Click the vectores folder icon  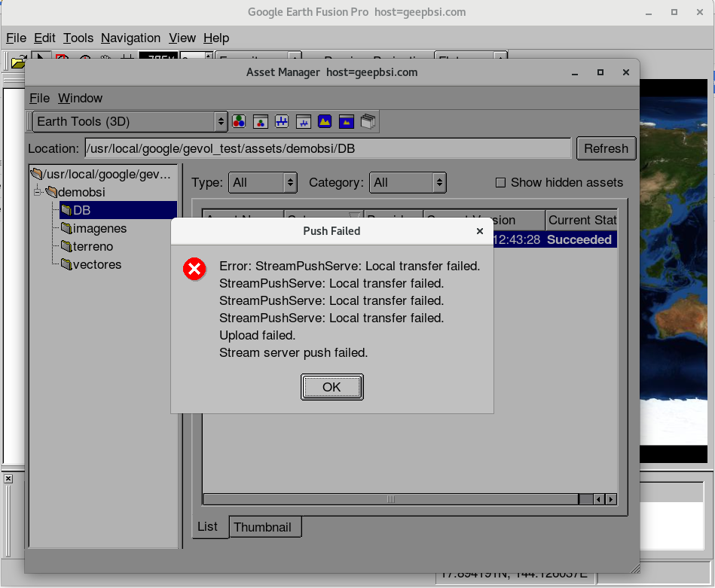(66, 264)
